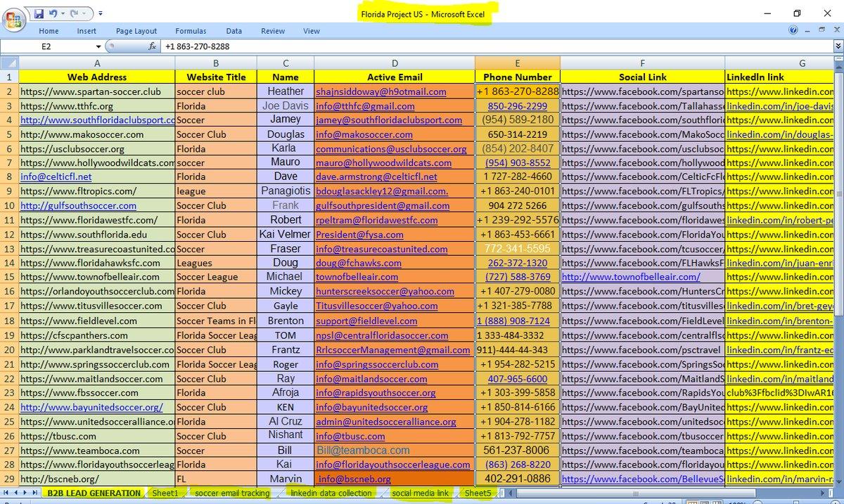Open linkedin.com/in/joe-davis link
Screen dimensions: 844x504
pos(780,106)
